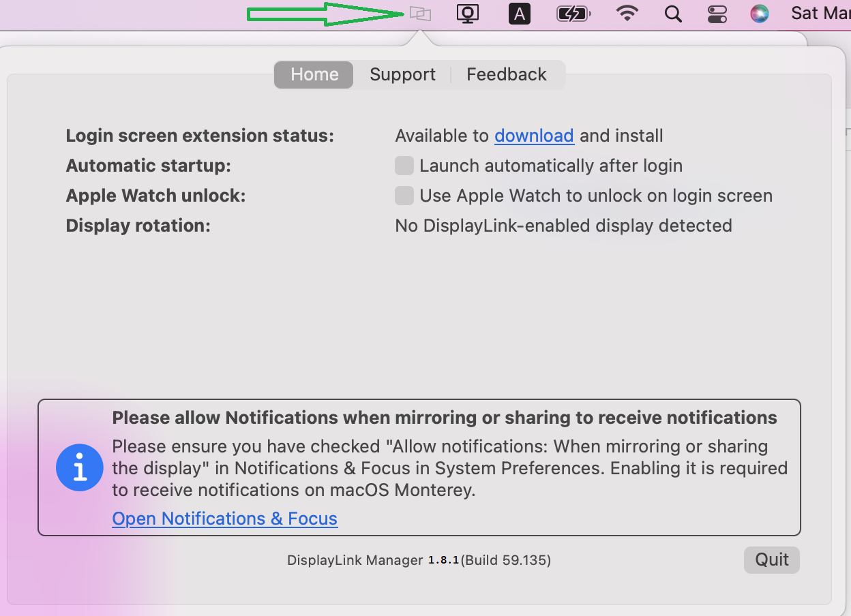The image size is (851, 616).
Task: Open the Feedback tab
Action: click(506, 74)
